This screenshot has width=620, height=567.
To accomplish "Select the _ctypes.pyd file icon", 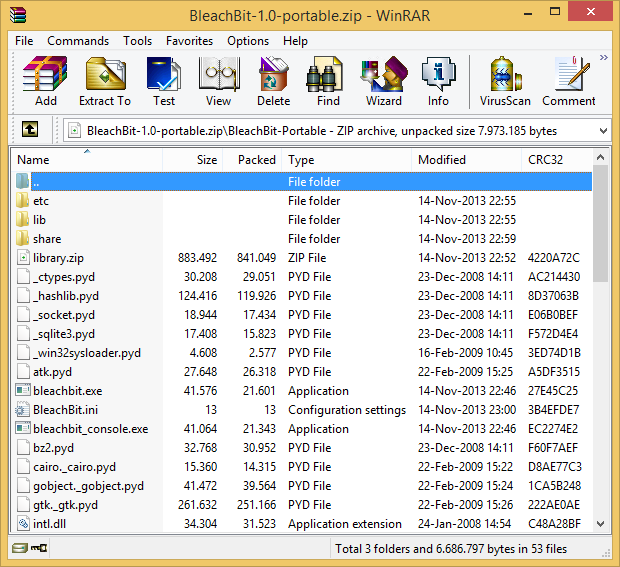I will click(x=23, y=276).
